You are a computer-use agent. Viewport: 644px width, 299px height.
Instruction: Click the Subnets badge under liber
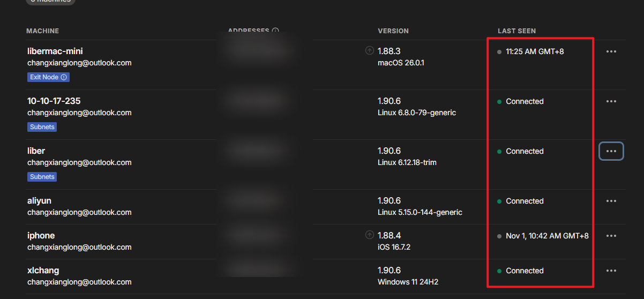click(x=42, y=177)
